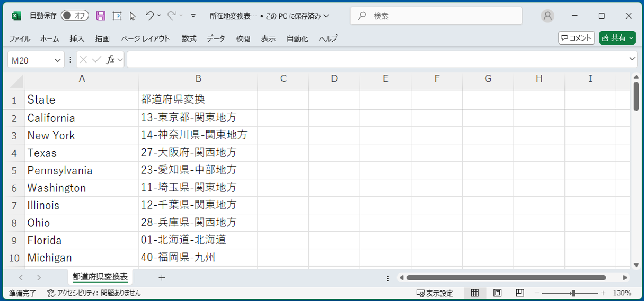Click zoom in plus icon

(x=603, y=293)
